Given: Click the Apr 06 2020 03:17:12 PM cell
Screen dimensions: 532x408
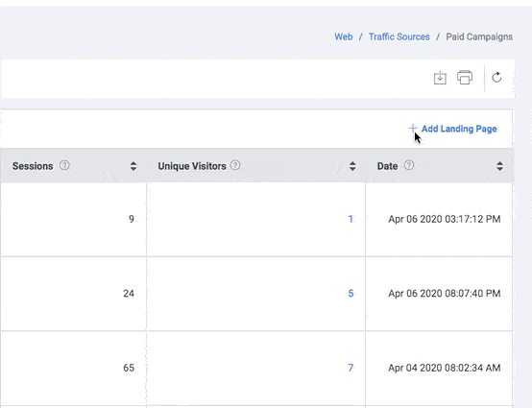Looking at the screenshot, I should click(x=444, y=219).
